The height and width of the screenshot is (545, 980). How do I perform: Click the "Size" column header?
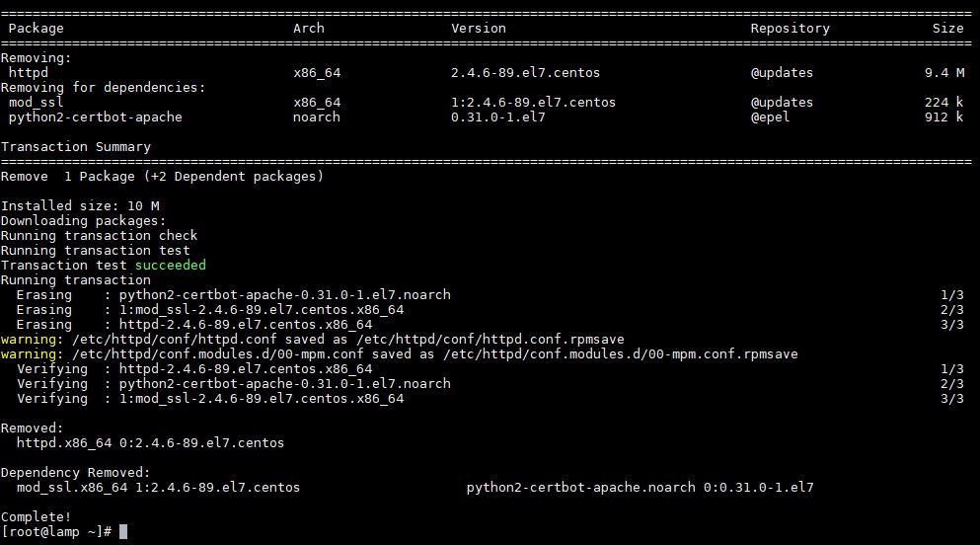(x=948, y=28)
